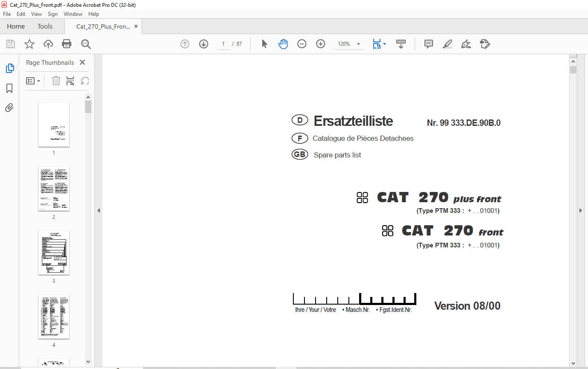The image size is (588, 369).
Task: Expand the right tools pane arrow
Action: [581, 210]
